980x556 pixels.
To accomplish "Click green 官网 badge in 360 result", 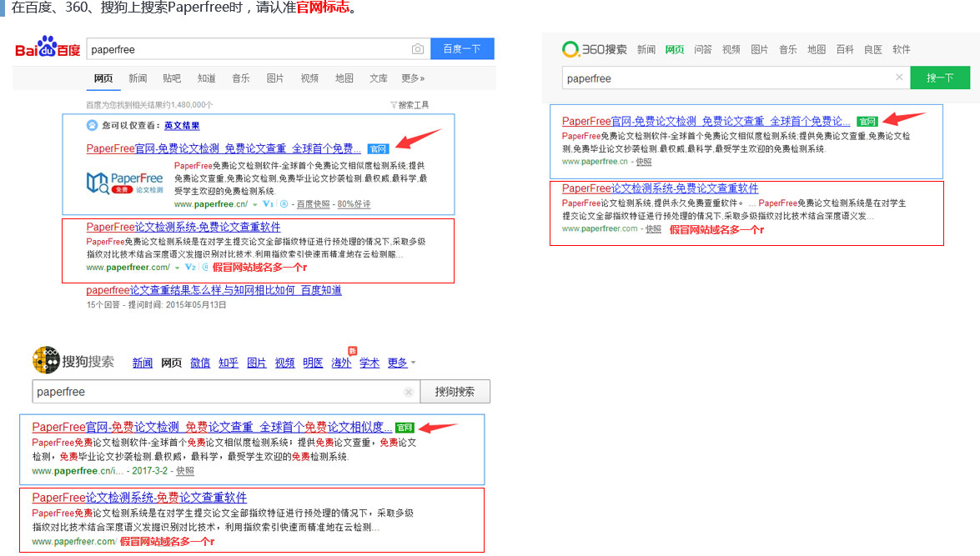I will tap(867, 121).
